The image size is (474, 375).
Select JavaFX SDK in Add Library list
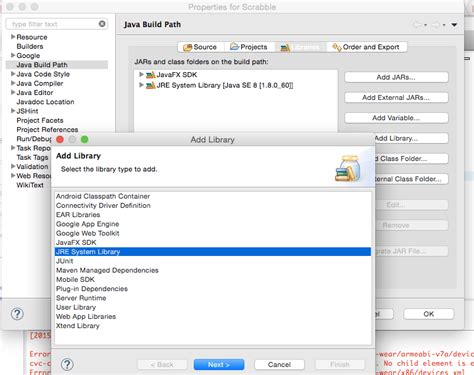coord(213,242)
